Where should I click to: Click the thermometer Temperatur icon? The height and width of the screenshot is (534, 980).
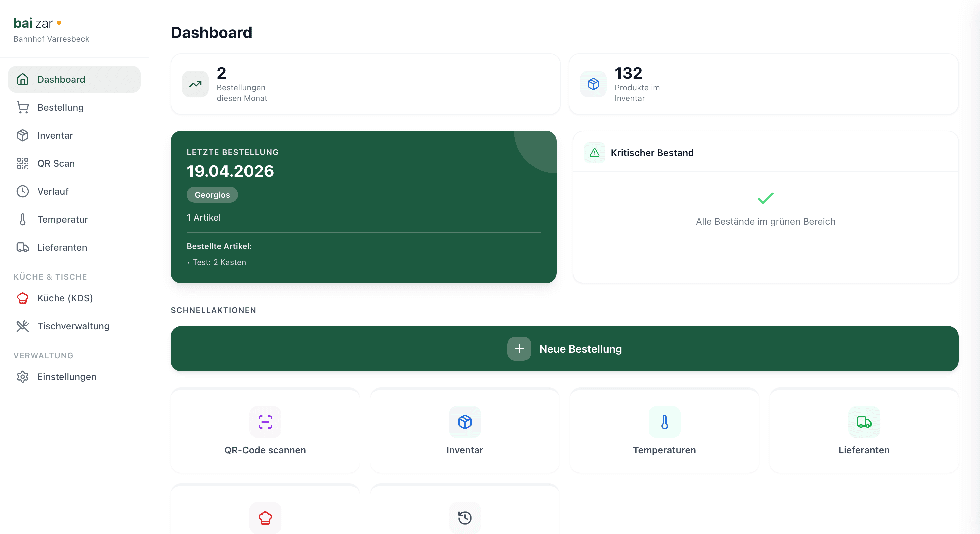pyautogui.click(x=22, y=219)
